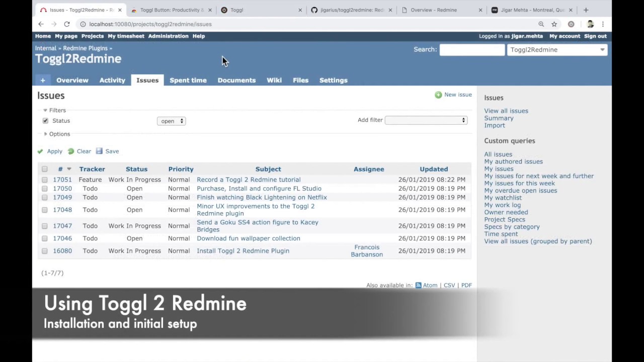Viewport: 644px width, 362px height.
Task: Open the 'Time spent' custom query
Action: (x=501, y=234)
